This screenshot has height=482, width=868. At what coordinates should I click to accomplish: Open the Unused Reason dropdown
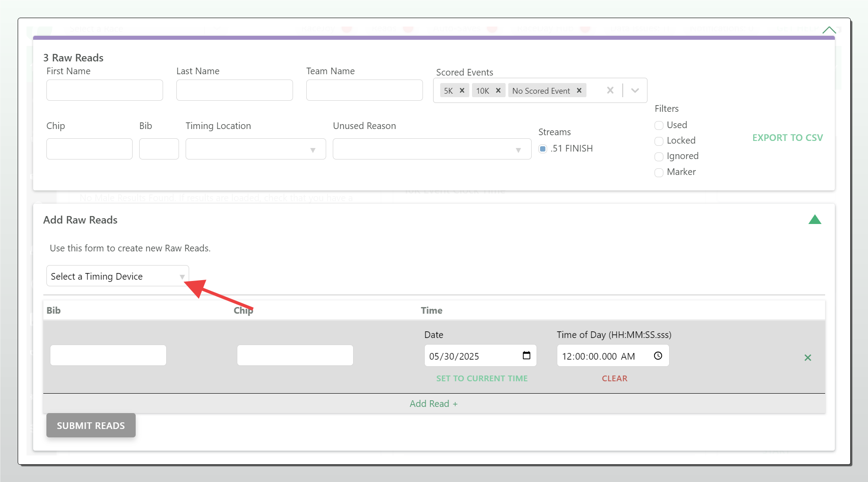[x=432, y=149]
